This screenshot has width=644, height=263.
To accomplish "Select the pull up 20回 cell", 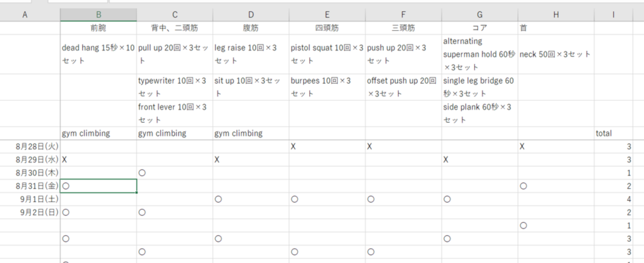I will coord(174,54).
